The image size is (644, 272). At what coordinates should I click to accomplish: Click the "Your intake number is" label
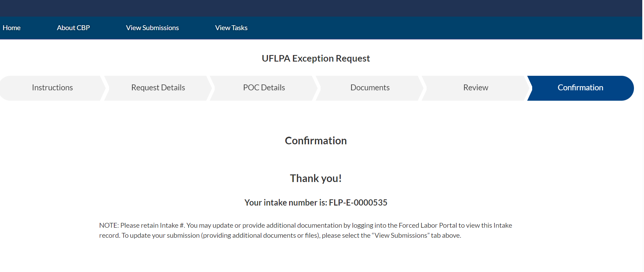pos(286,203)
